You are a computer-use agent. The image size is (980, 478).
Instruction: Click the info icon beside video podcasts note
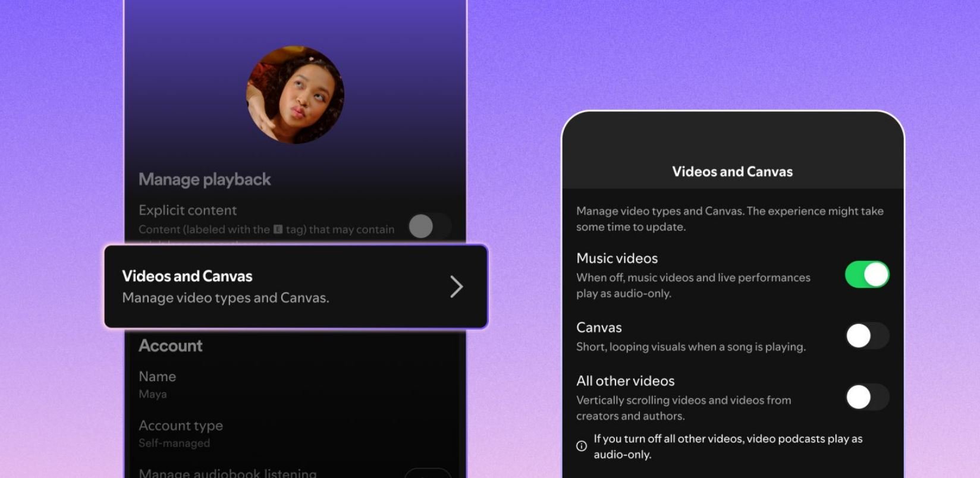point(582,446)
